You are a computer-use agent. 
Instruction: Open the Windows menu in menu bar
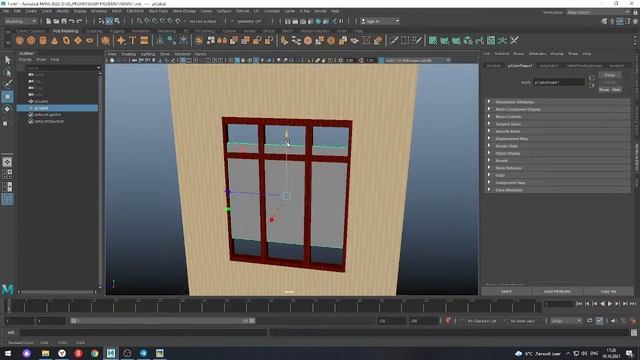pos(99,11)
